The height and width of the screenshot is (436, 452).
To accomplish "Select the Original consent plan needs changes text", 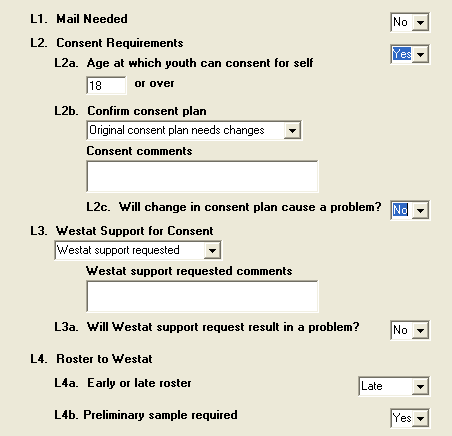I will [x=177, y=130].
